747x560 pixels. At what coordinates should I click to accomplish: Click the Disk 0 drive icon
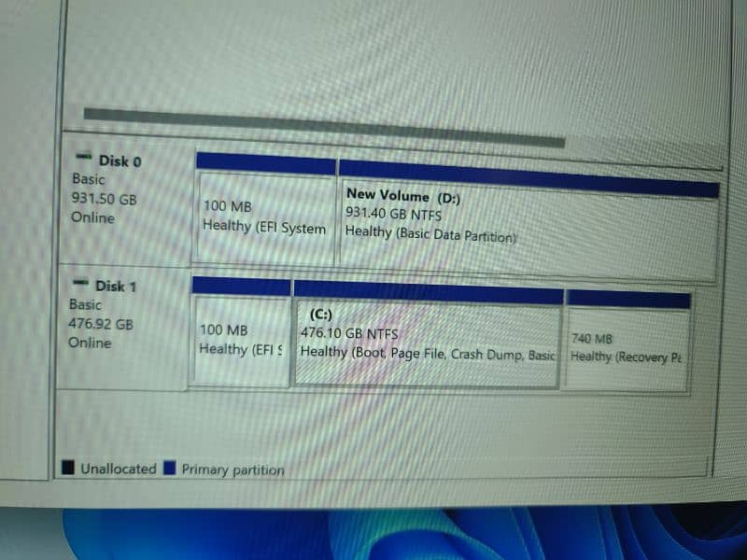[83, 158]
